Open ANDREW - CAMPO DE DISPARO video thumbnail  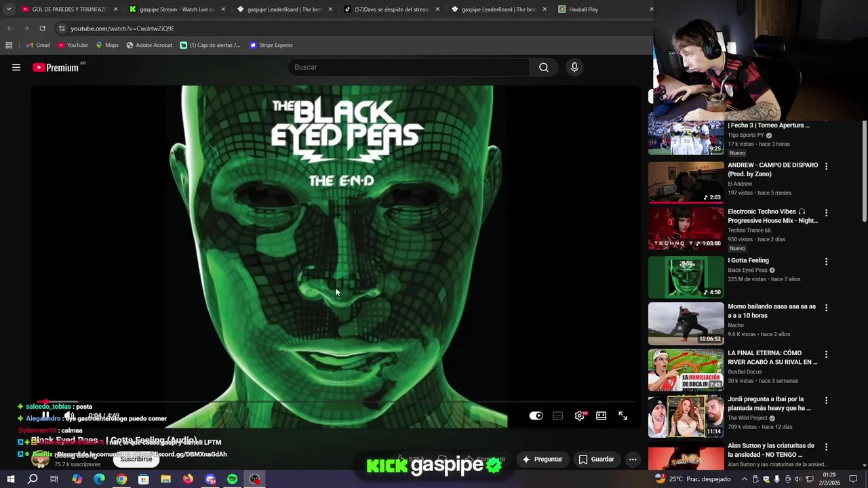tap(686, 182)
